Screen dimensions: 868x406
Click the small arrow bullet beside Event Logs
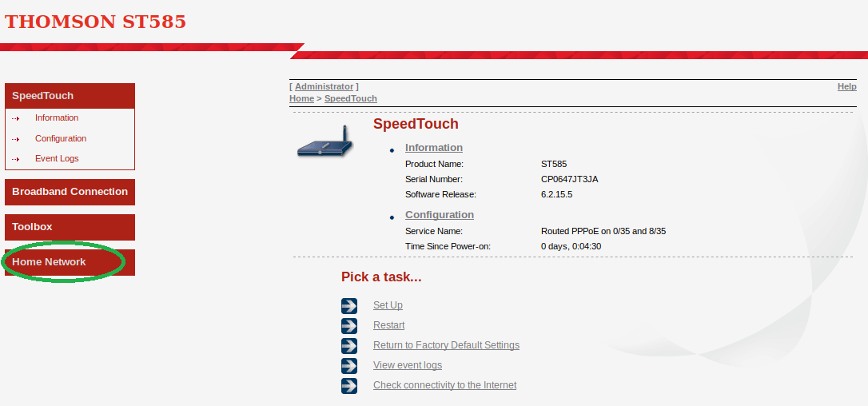coord(15,159)
